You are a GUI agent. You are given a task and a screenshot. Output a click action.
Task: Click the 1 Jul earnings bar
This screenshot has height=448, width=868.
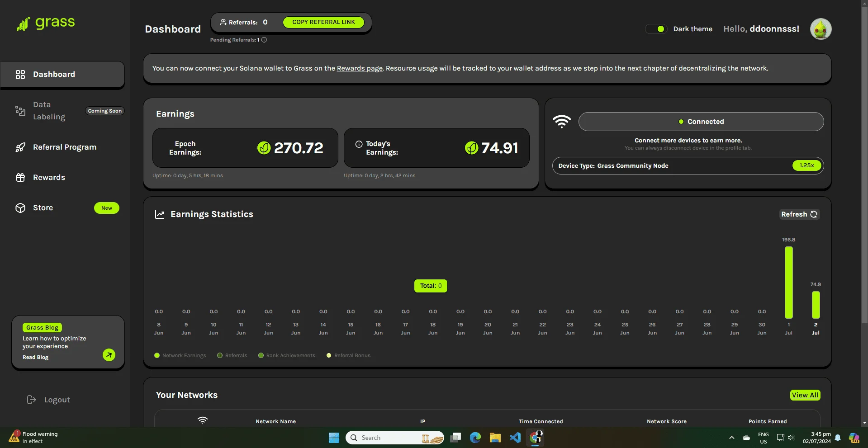pyautogui.click(x=788, y=282)
